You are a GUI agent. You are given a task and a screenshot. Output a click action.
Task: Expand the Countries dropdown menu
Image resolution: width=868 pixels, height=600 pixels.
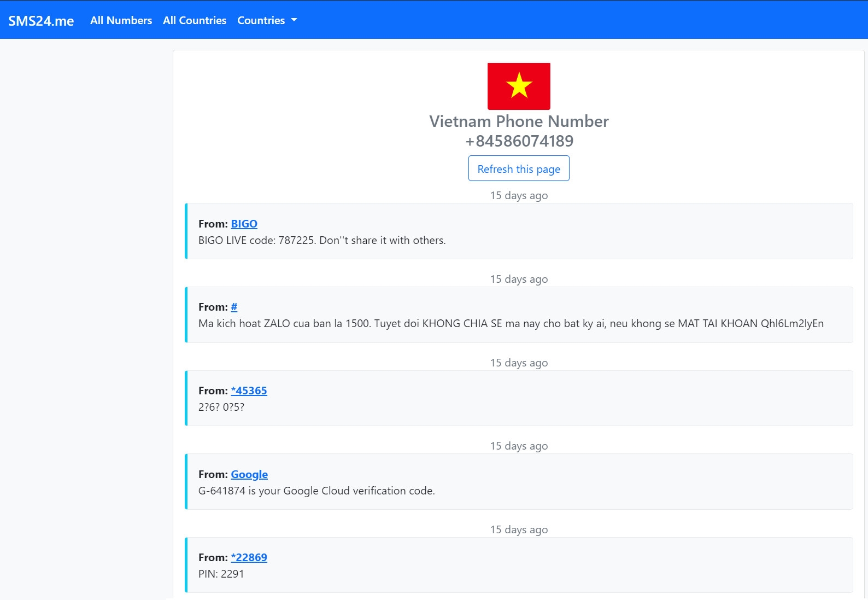coord(267,20)
